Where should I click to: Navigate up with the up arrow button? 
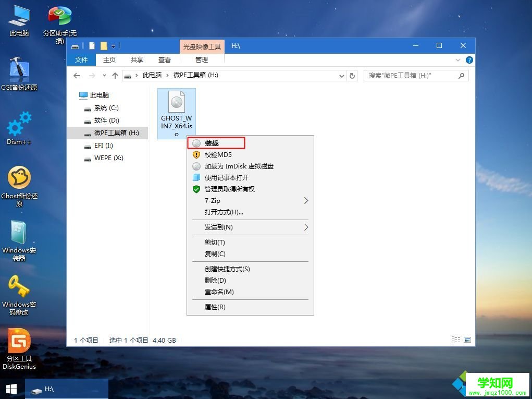[115, 76]
